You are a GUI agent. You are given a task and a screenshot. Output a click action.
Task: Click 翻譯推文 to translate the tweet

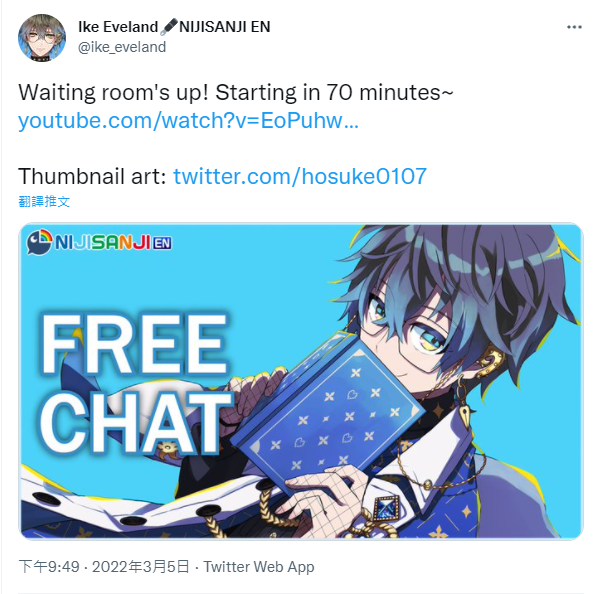coord(44,201)
